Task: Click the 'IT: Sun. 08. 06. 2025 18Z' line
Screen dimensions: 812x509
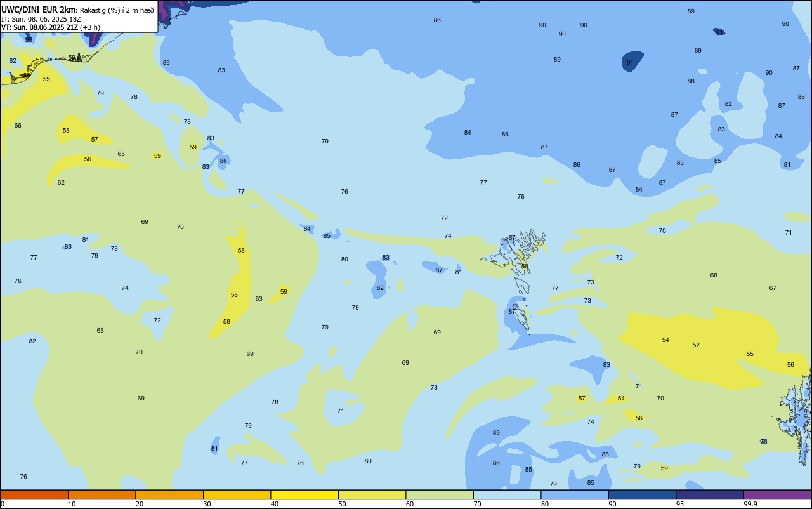Action: coord(41,19)
